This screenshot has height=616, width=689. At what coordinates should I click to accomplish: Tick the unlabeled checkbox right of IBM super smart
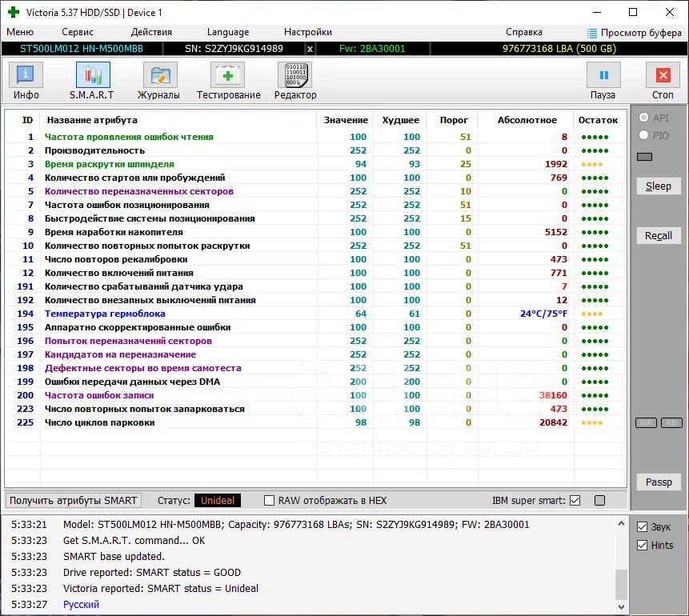click(600, 501)
